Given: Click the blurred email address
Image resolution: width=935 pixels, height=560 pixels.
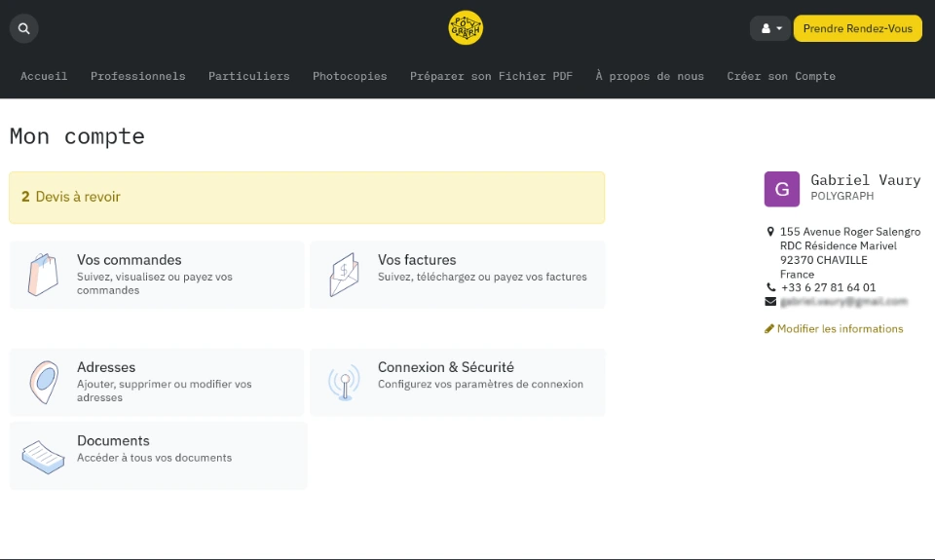Looking at the screenshot, I should [x=843, y=302].
